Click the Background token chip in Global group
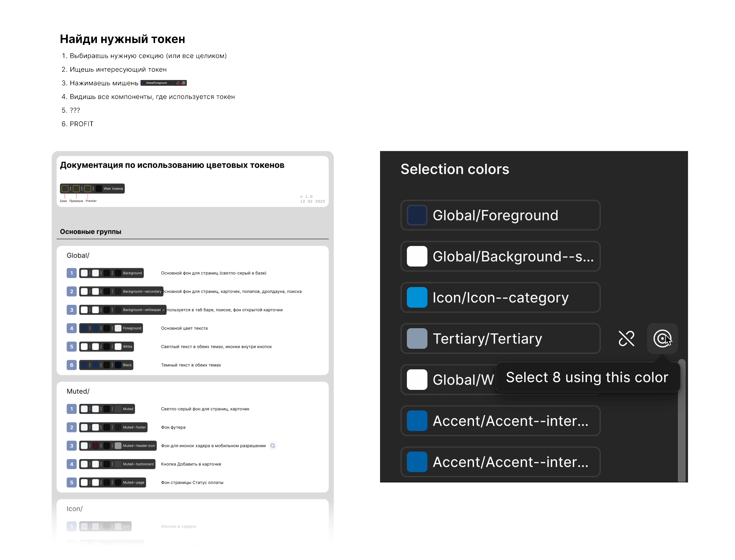Screen dimensions: 735x560 (x=112, y=273)
